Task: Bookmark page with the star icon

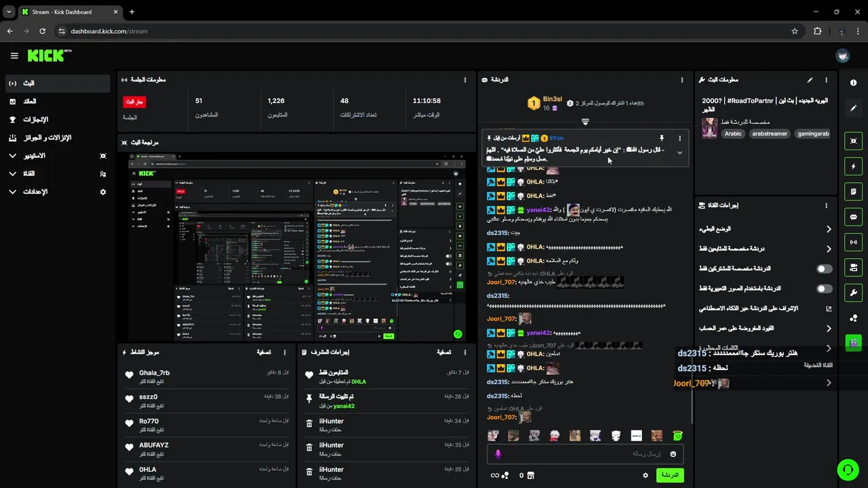Action: (794, 31)
